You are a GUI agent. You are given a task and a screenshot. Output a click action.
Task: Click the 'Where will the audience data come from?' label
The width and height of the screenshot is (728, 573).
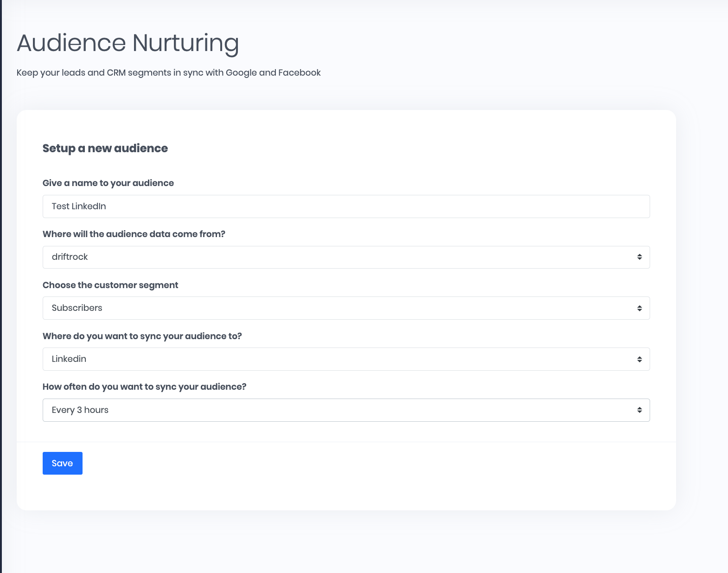pyautogui.click(x=134, y=234)
